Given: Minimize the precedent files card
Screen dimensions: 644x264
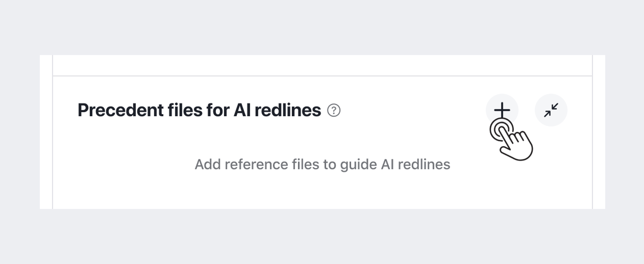Looking at the screenshot, I should pyautogui.click(x=551, y=110).
